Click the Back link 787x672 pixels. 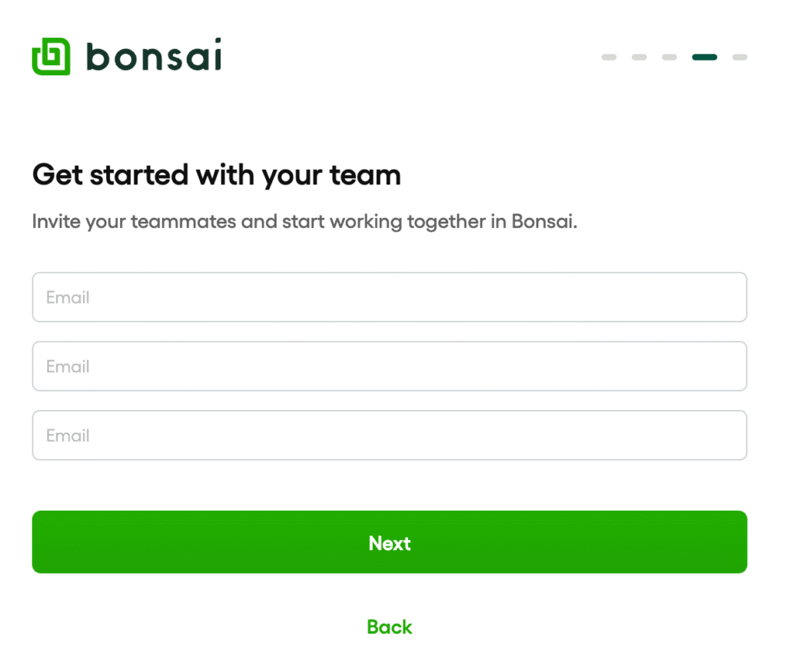pyautogui.click(x=390, y=627)
